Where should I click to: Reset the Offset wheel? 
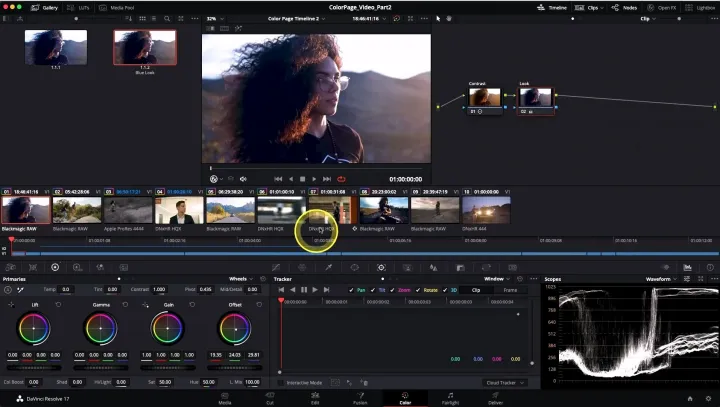click(259, 305)
